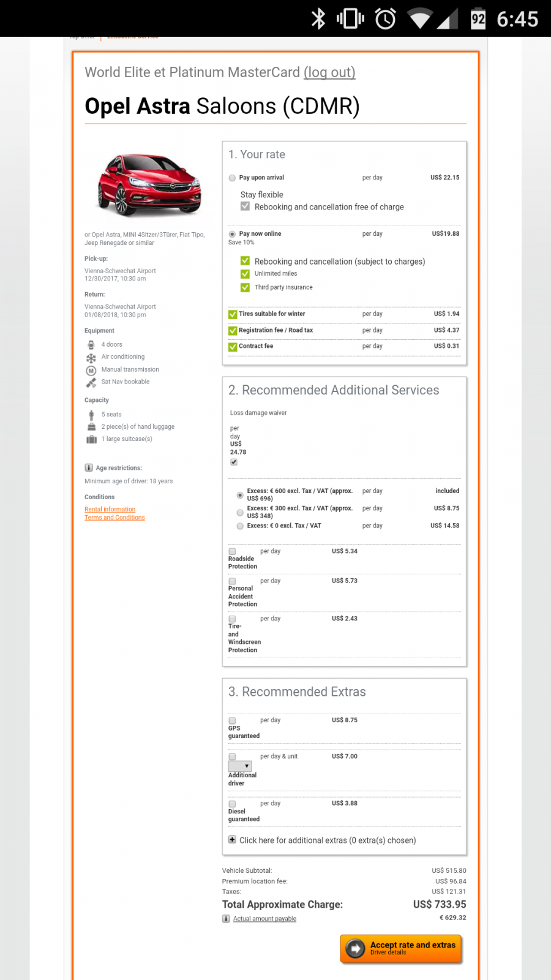The image size is (551, 980).
Task: Enable the GPS guaranteed extra
Action: tap(232, 721)
